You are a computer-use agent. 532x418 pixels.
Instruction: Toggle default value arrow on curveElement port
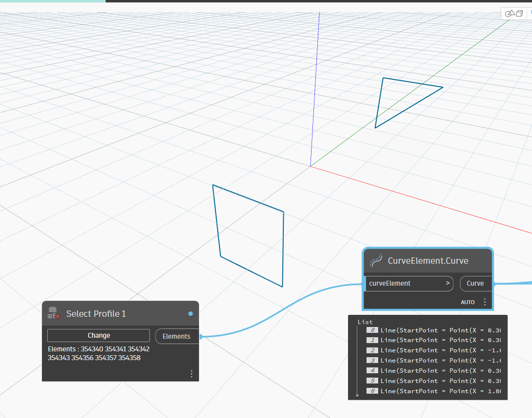click(447, 283)
